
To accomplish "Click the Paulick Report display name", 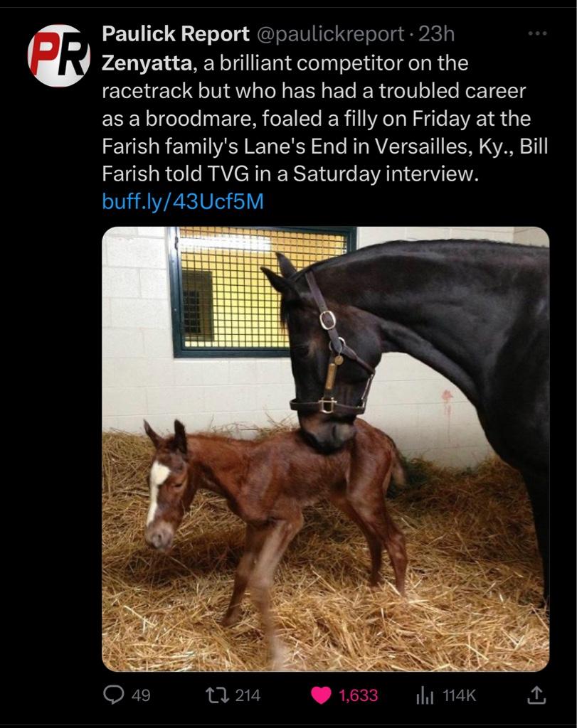I will point(176,34).
